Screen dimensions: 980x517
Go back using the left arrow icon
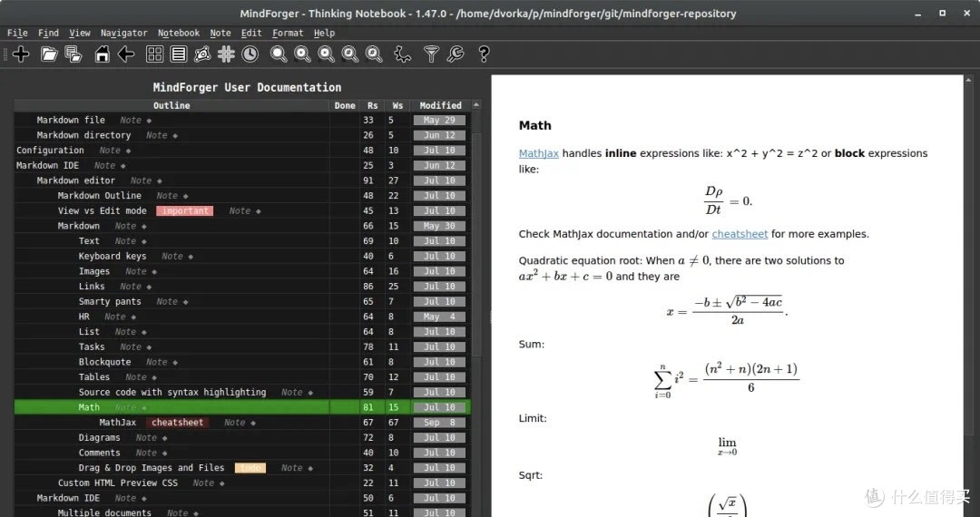point(126,54)
